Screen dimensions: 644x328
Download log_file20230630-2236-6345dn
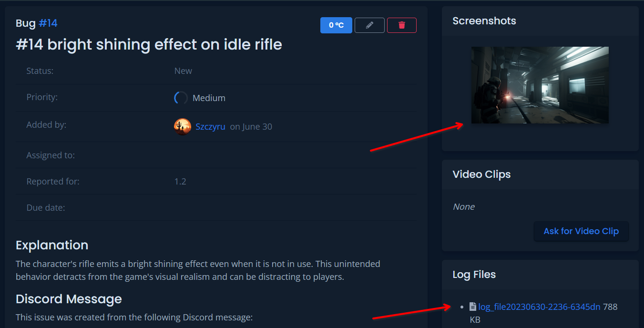(539, 307)
